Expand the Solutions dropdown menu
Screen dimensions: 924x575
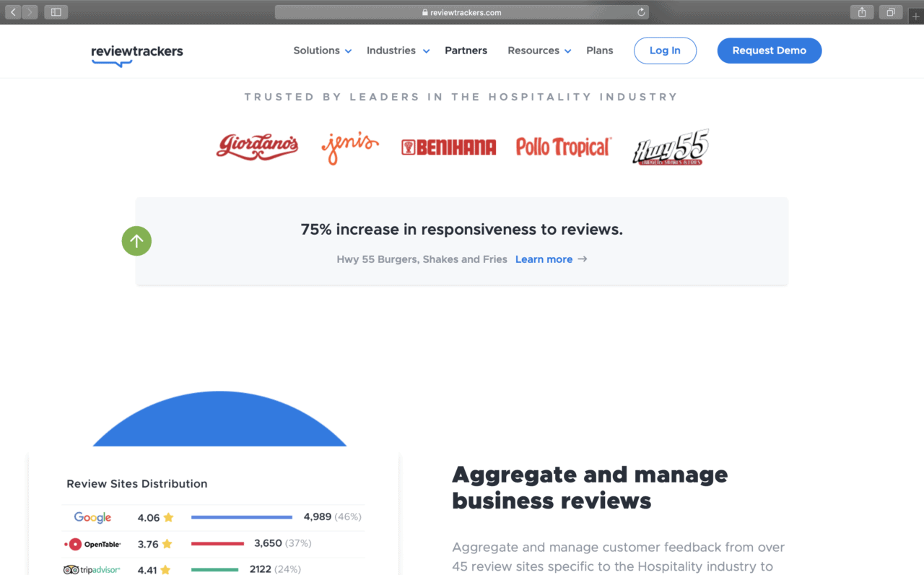(322, 51)
